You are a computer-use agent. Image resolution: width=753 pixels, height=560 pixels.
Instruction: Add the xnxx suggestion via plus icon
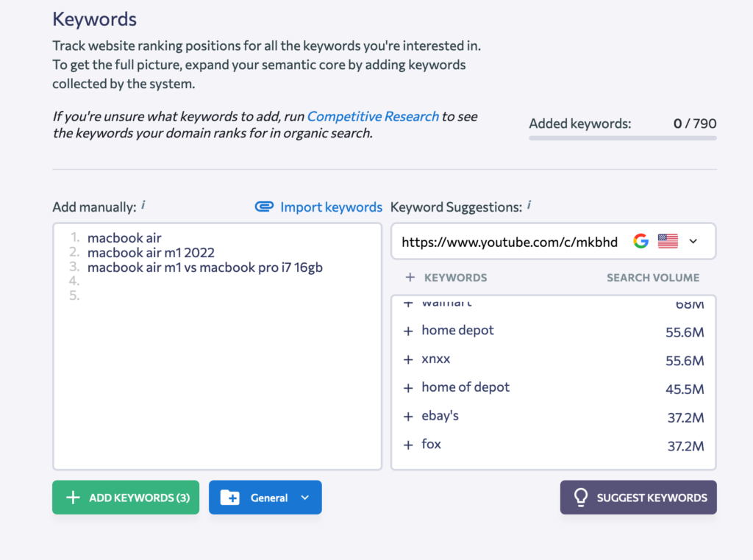pos(408,359)
